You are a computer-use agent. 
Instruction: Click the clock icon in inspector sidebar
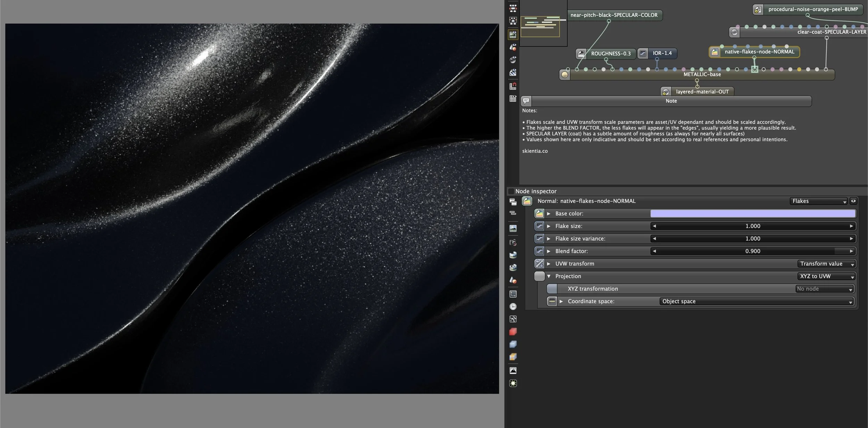(513, 307)
